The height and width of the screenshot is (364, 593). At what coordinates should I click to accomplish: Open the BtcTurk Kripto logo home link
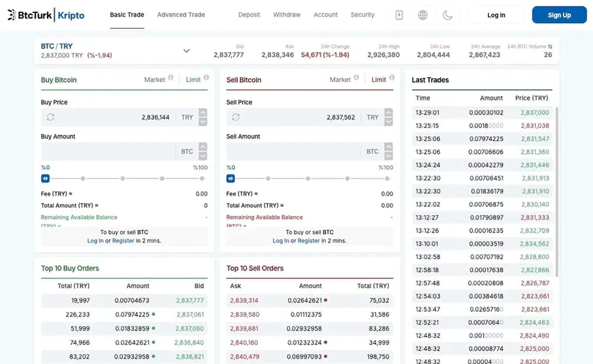[46, 15]
